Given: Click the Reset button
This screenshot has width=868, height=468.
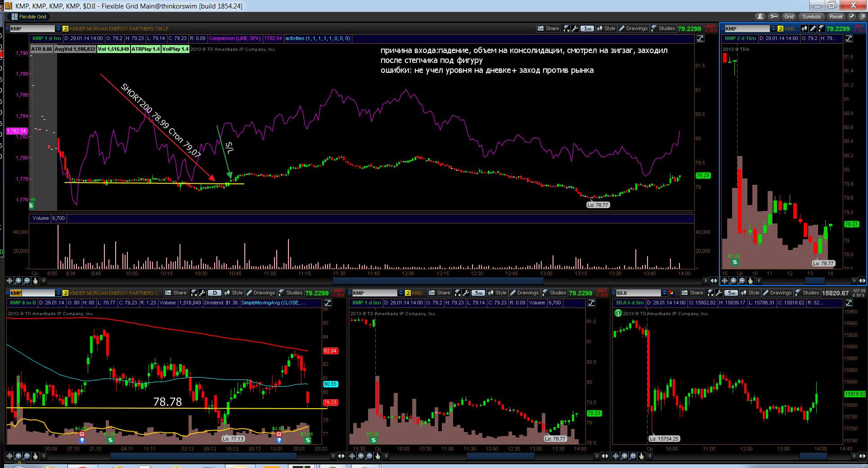Looking at the screenshot, I should tap(836, 17).
